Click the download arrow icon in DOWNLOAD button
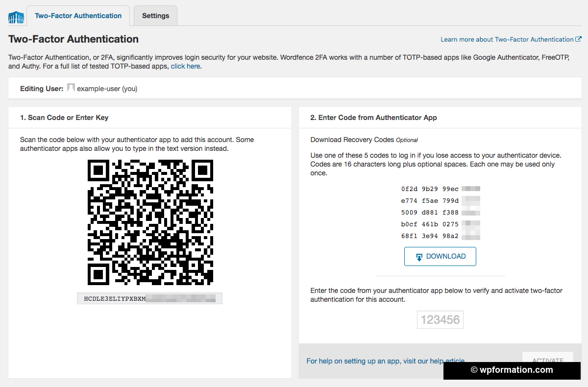The image size is (588, 387). point(419,257)
